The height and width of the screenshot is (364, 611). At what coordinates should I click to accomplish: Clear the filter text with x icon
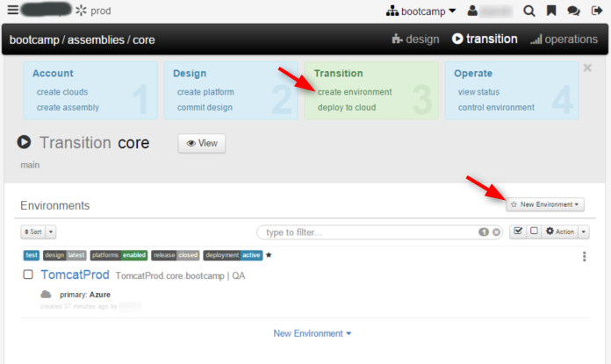click(x=496, y=232)
